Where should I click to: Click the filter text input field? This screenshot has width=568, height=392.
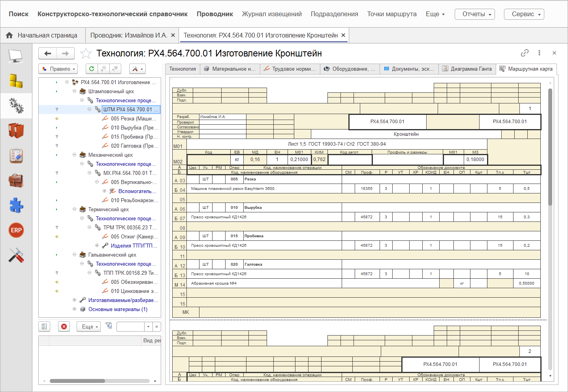tap(130, 326)
